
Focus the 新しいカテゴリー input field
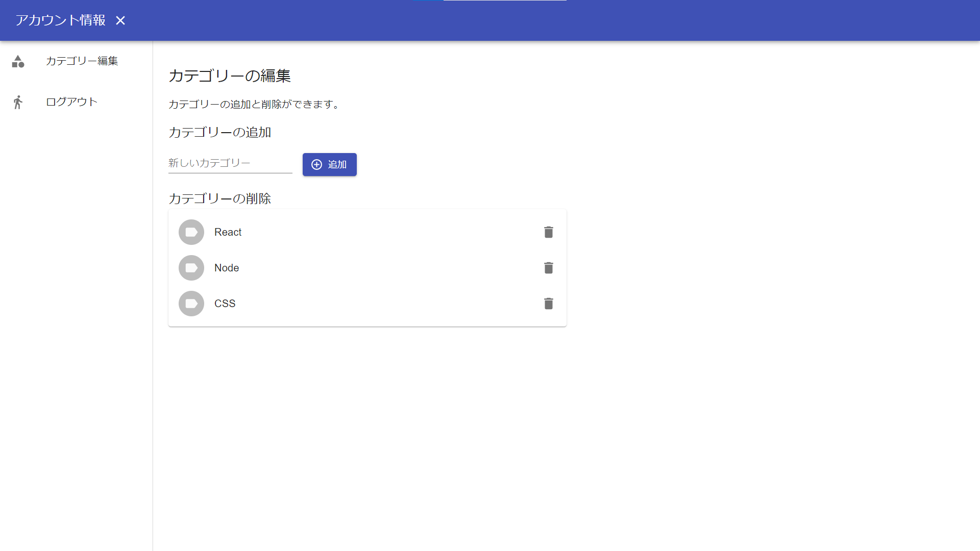click(x=230, y=163)
